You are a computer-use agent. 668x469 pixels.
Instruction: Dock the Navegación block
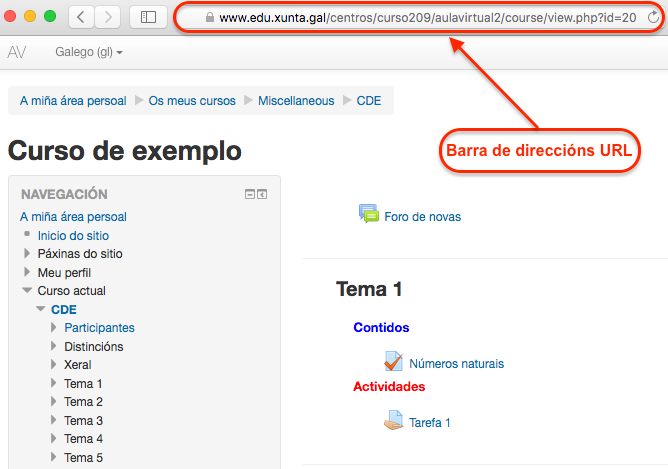click(262, 194)
